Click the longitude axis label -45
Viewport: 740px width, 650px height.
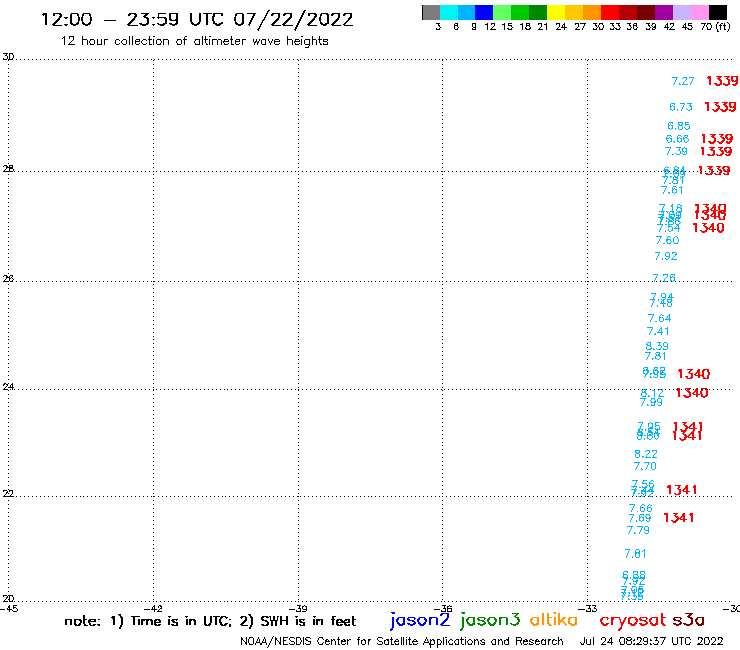point(9,609)
